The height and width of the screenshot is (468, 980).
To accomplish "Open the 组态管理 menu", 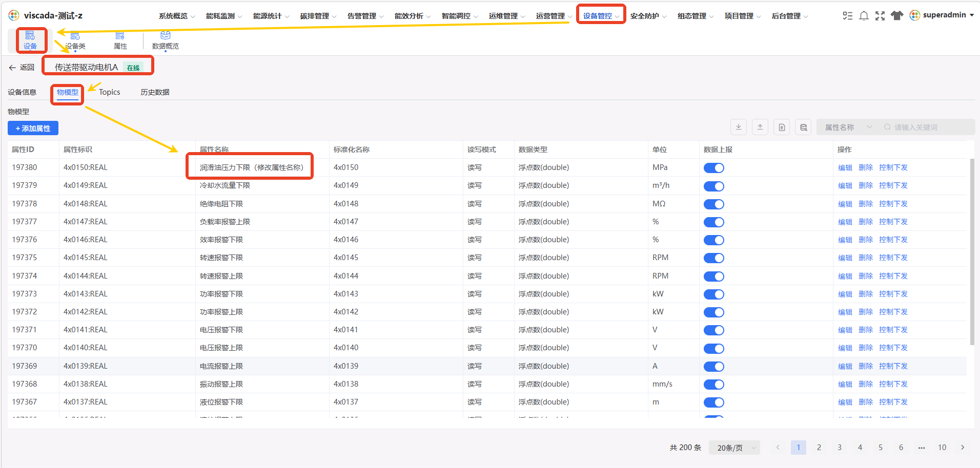I will (x=696, y=16).
